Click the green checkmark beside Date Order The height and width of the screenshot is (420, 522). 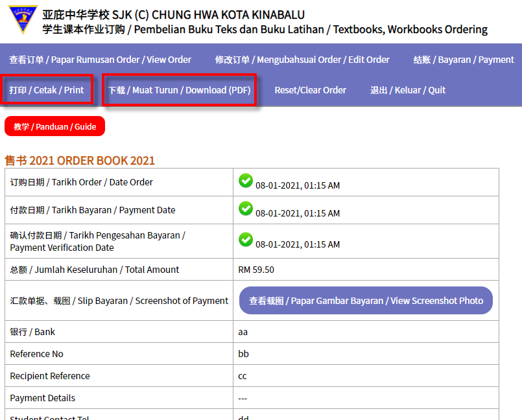[x=246, y=181]
